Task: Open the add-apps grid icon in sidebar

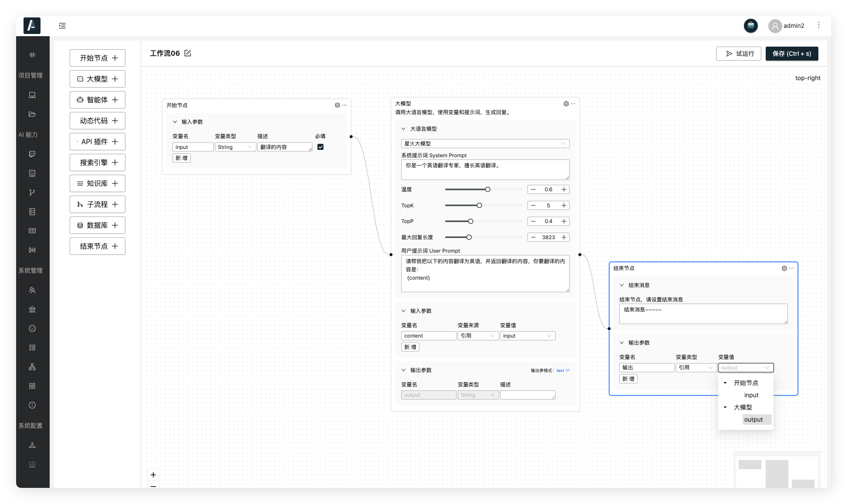Action: [32, 348]
